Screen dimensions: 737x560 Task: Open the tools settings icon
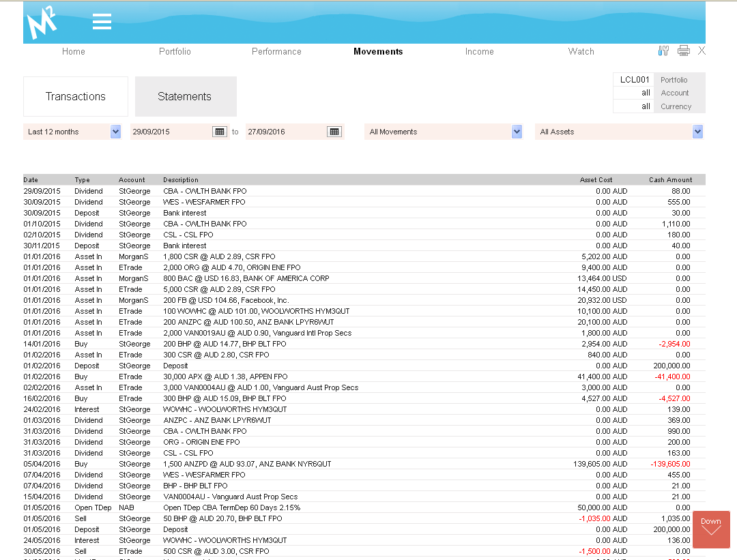coord(663,50)
